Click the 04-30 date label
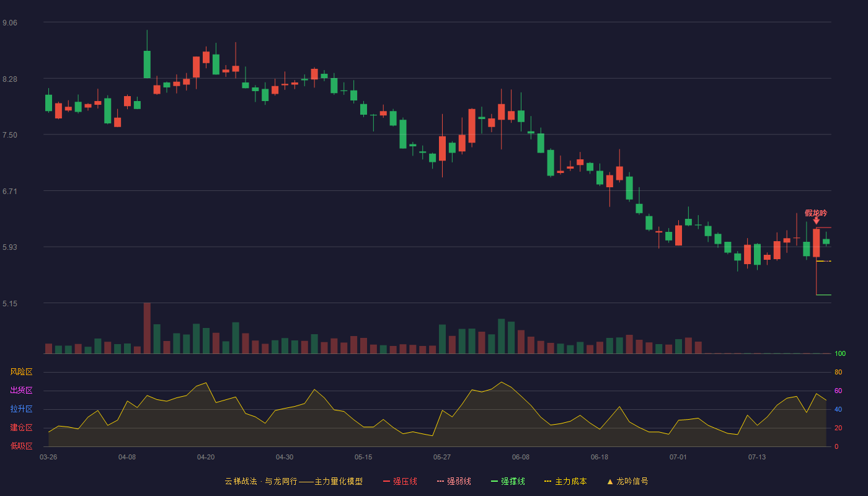 [x=285, y=457]
